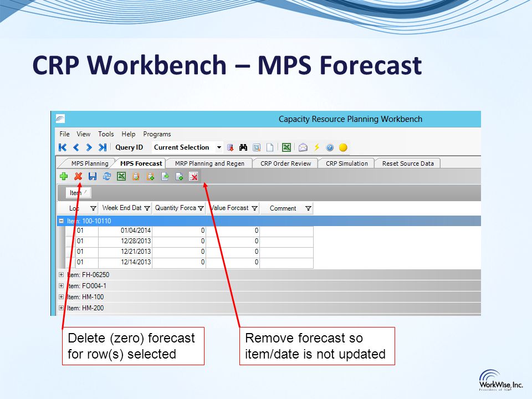This screenshot has height=399, width=532.
Task: Select date cell 12/28/2013
Action: coord(125,241)
